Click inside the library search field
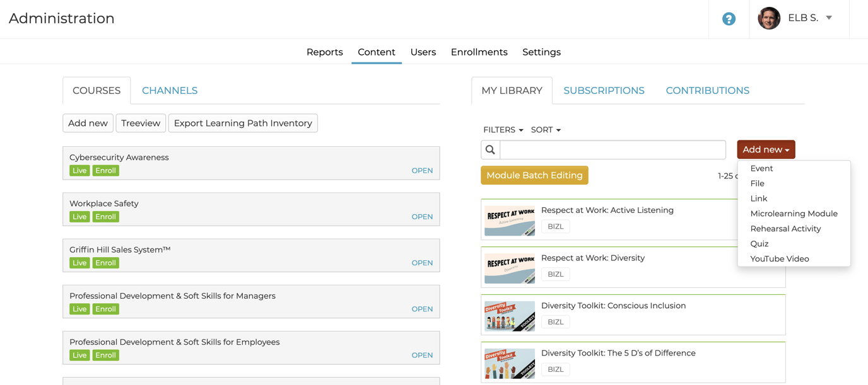868x385 pixels. tap(612, 149)
